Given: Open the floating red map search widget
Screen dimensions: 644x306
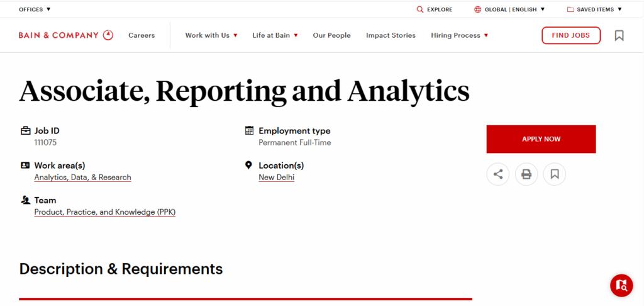Looking at the screenshot, I should (621, 285).
